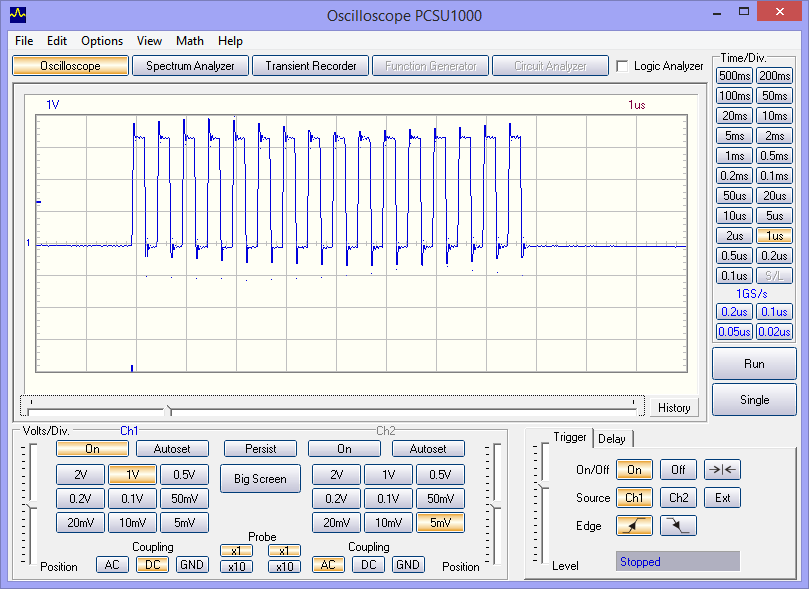Click Ch2 Autoset
This screenshot has width=809, height=589.
428,449
